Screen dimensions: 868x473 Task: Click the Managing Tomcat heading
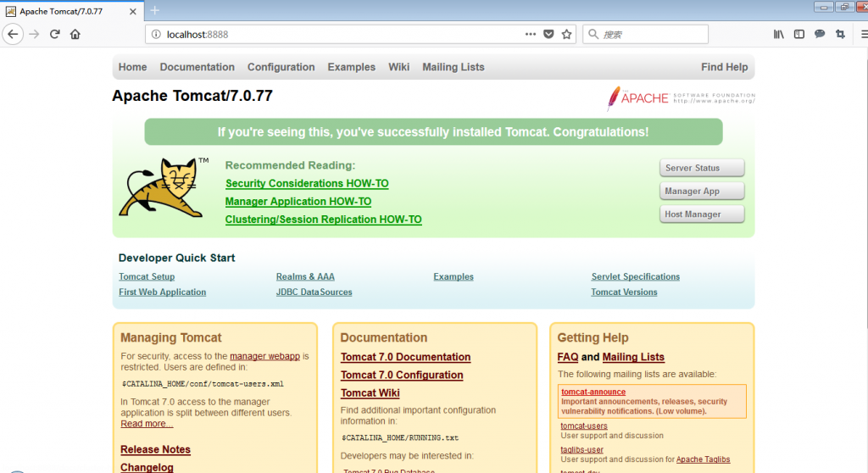point(171,338)
